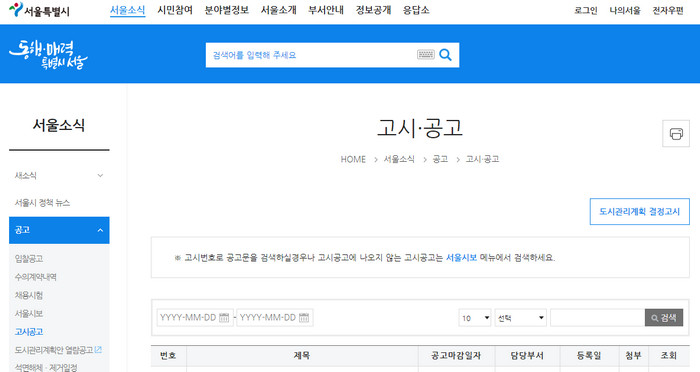The height and width of the screenshot is (372, 700).
Task: Click 공고 in the breadcrumb
Action: click(x=440, y=159)
